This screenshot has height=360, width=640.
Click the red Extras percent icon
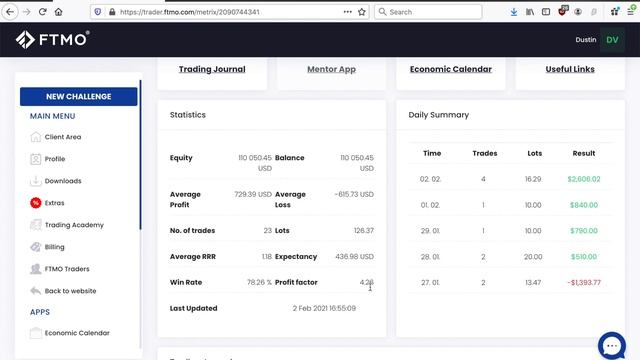[36, 203]
